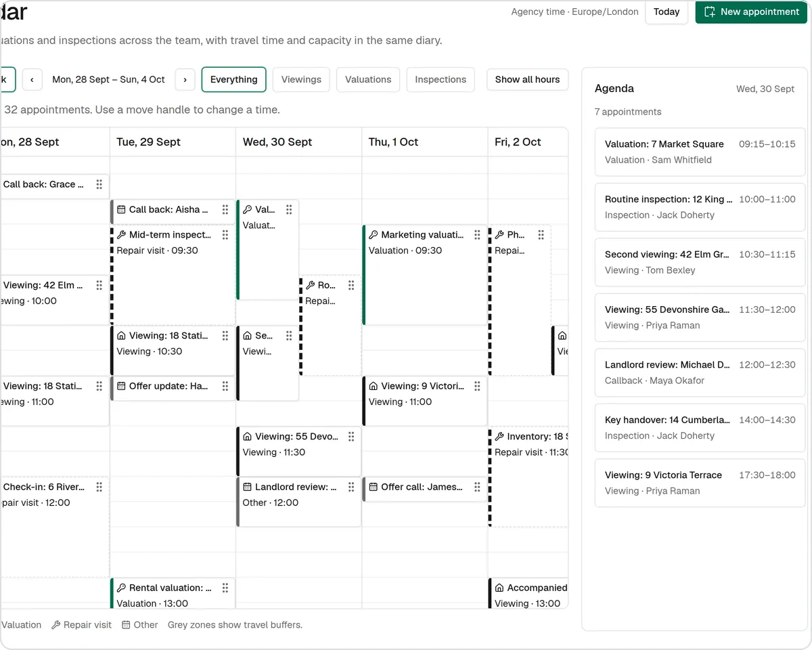Screen dimensions: 812x650
Task: Click move handle on Viewing: 42 Elm appointment
Action: (99, 285)
